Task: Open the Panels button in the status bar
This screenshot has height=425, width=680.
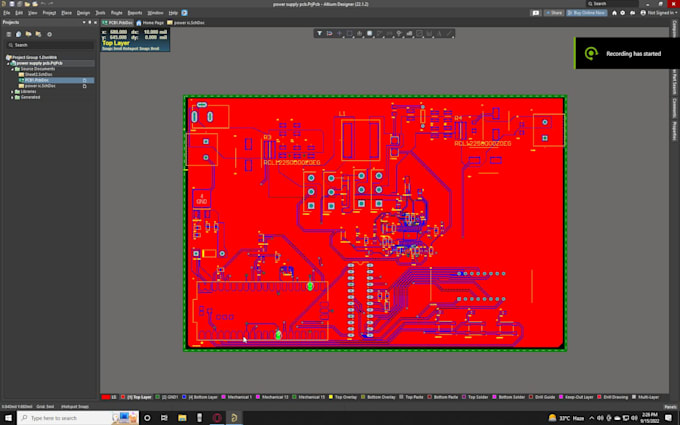Action: 670,407
